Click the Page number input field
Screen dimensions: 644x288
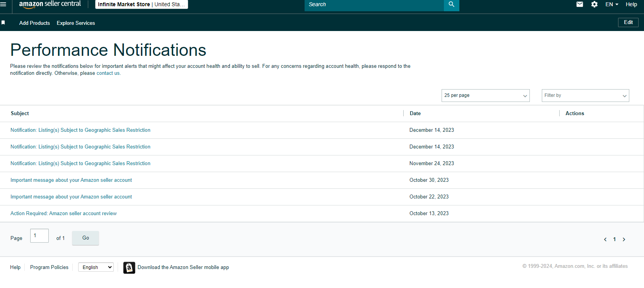(39, 236)
